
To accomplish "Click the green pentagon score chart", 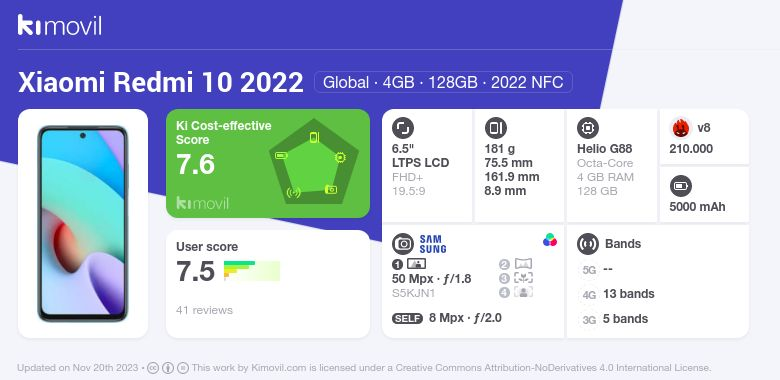I will (x=314, y=162).
